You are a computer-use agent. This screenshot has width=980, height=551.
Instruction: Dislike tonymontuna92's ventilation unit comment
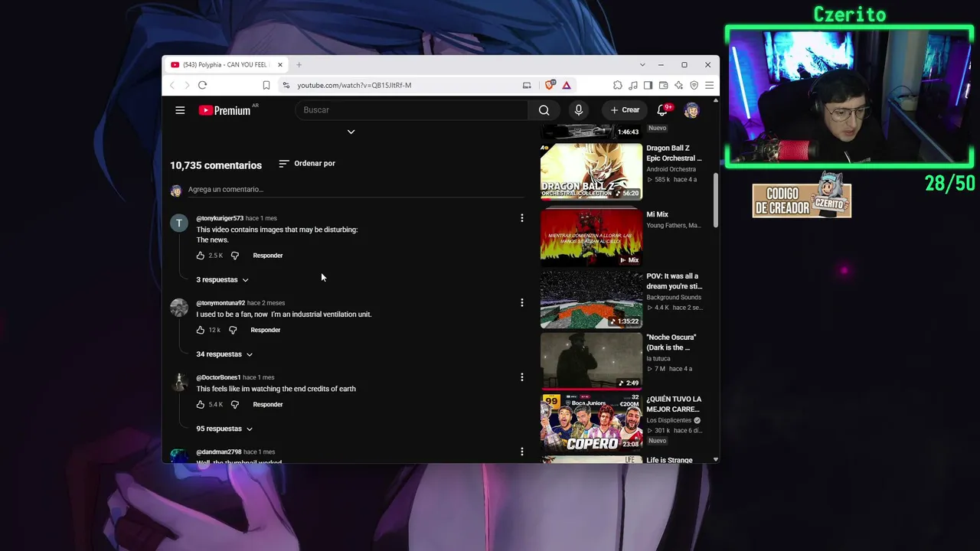pos(233,330)
